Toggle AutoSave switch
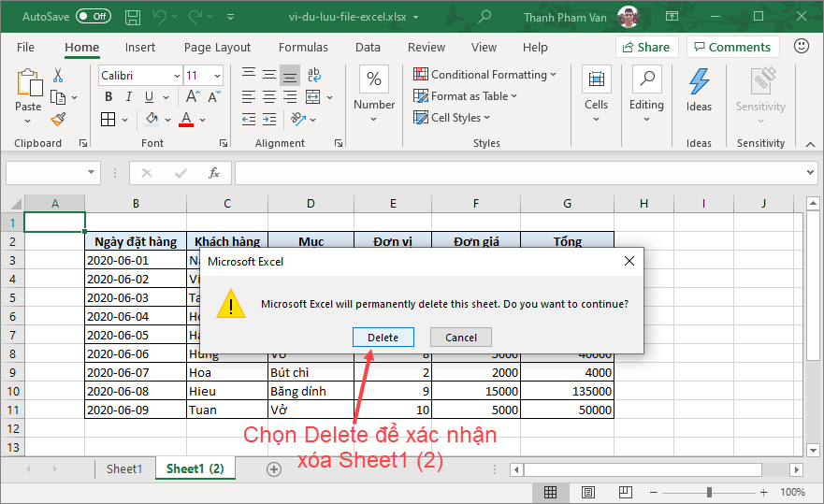824x504 pixels. 93,16
